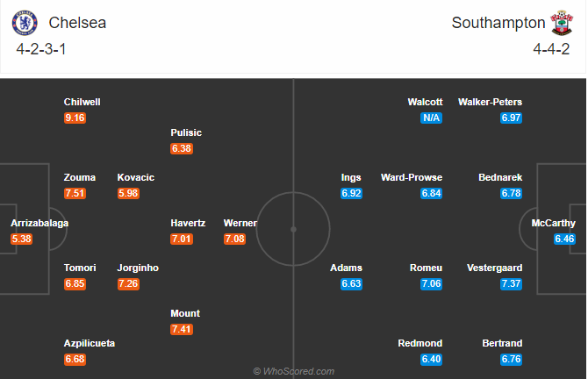Click the Chelsea club crest icon

(25, 23)
